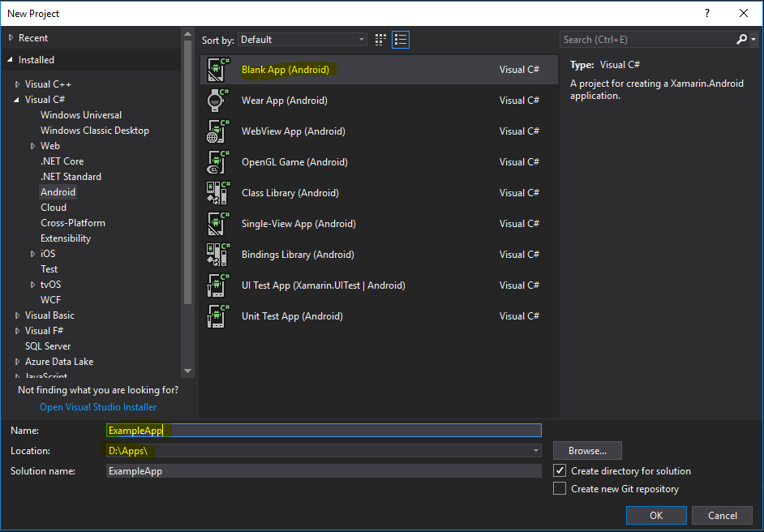Viewport: 764px width, 532px height.
Task: Click the search magnifier icon
Action: pos(741,40)
